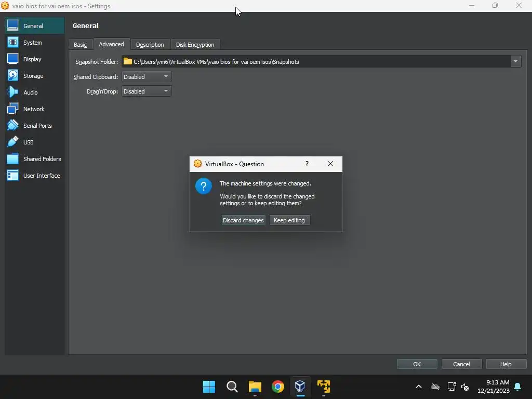Select the Audio speaker icon
This screenshot has width=532, height=399.
[13, 92]
